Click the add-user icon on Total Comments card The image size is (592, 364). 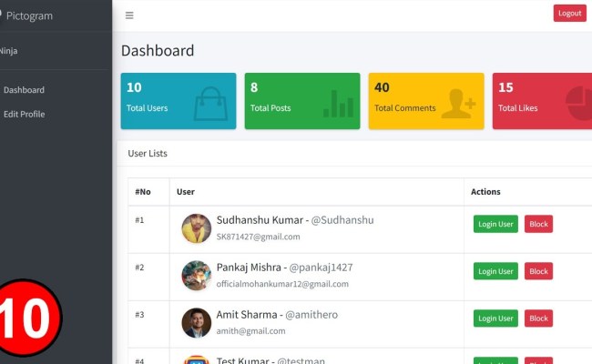click(x=458, y=104)
